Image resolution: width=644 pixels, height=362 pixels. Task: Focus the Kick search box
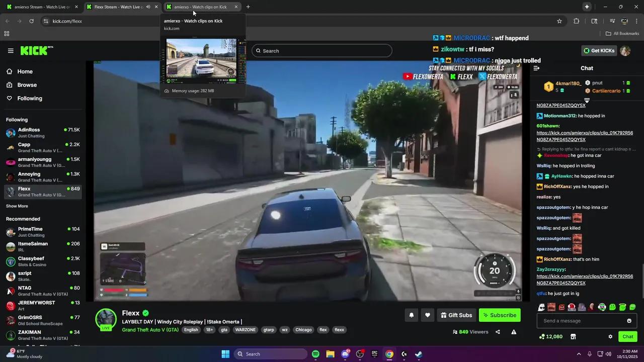[322, 51]
